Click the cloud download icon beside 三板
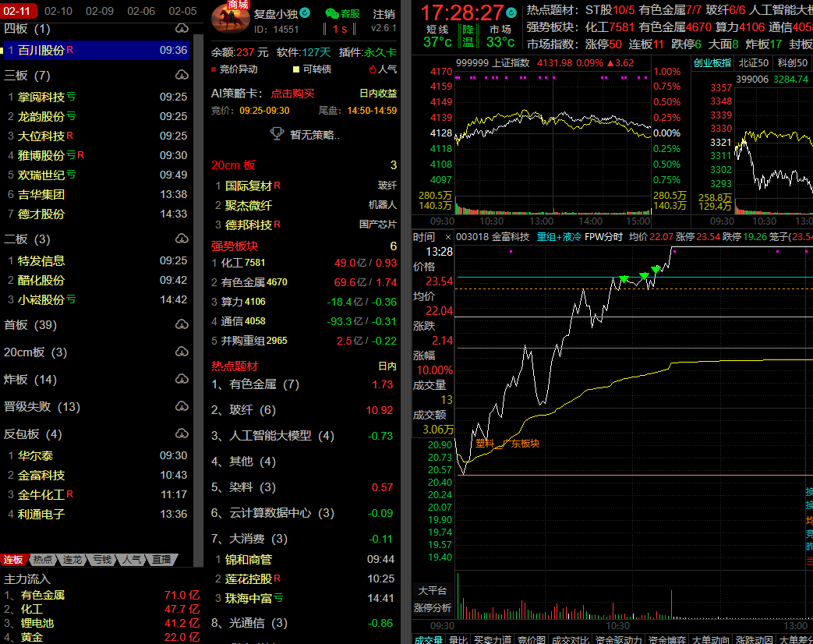The width and height of the screenshot is (813, 644). (x=182, y=76)
